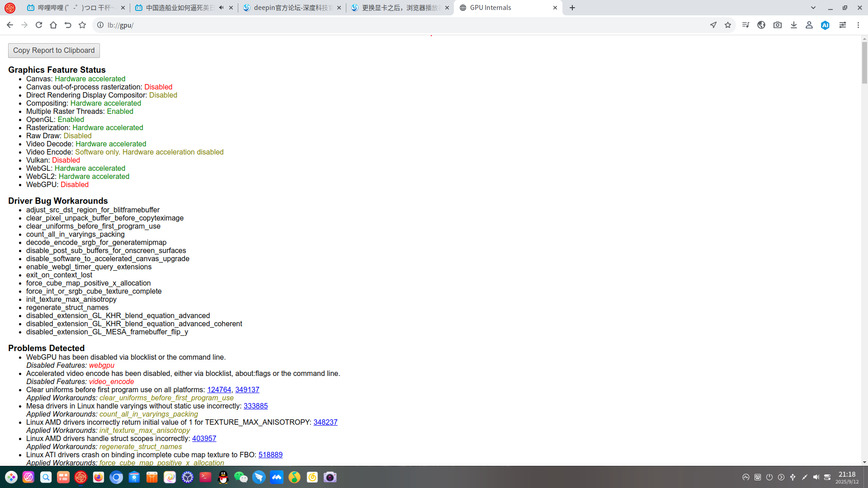
Task: Expand the tray chevron arrow icon
Action: tap(781, 477)
